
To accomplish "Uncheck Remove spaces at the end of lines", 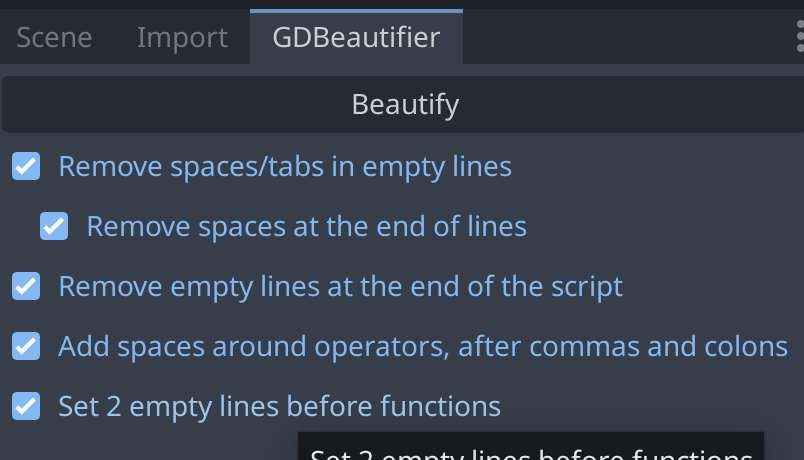I will (54, 226).
